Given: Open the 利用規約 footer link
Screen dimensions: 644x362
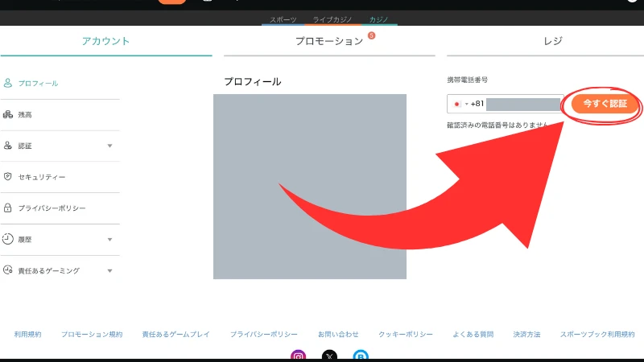Looking at the screenshot, I should click(27, 334).
